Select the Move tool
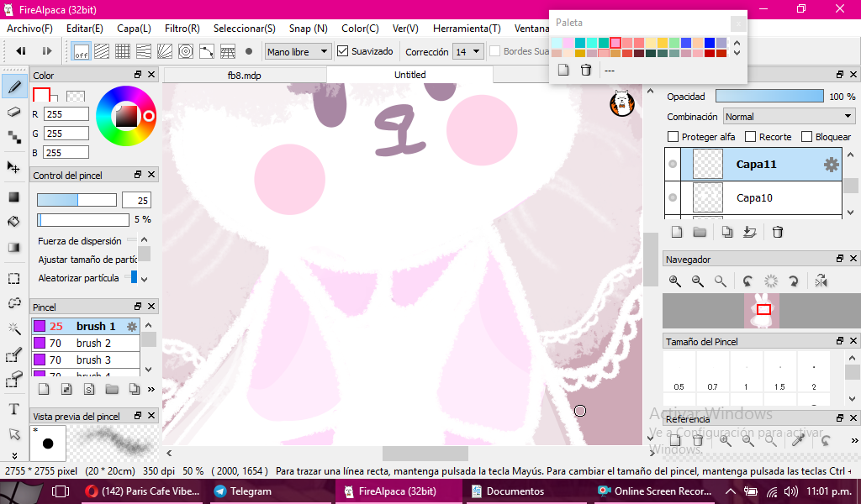Viewport: 861px width, 504px height. [x=14, y=167]
